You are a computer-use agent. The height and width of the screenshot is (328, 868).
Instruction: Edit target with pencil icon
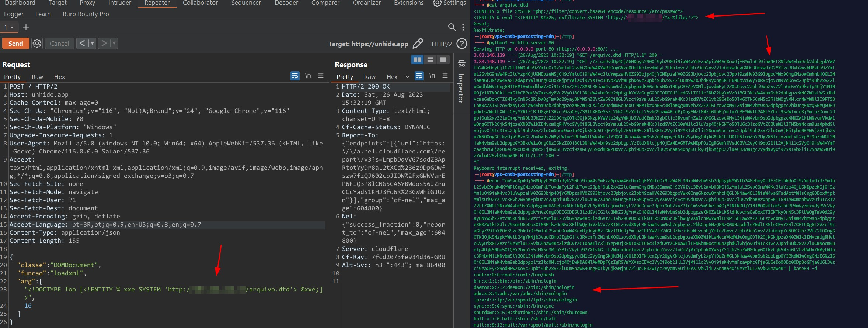pyautogui.click(x=418, y=44)
